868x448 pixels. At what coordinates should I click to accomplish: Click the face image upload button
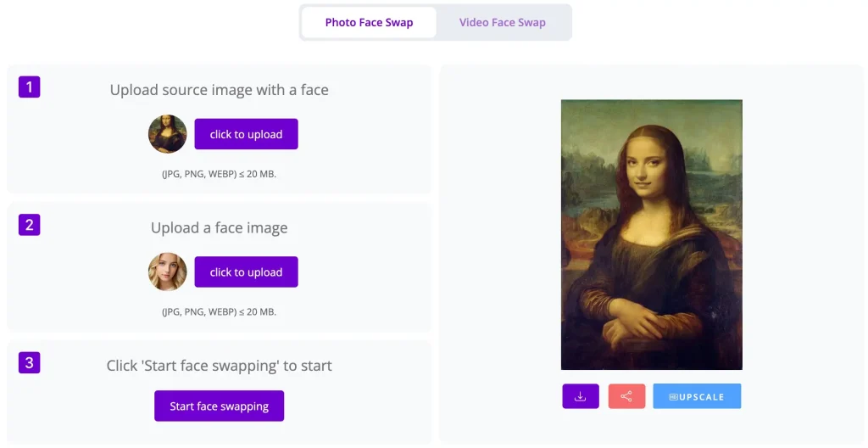pyautogui.click(x=246, y=272)
